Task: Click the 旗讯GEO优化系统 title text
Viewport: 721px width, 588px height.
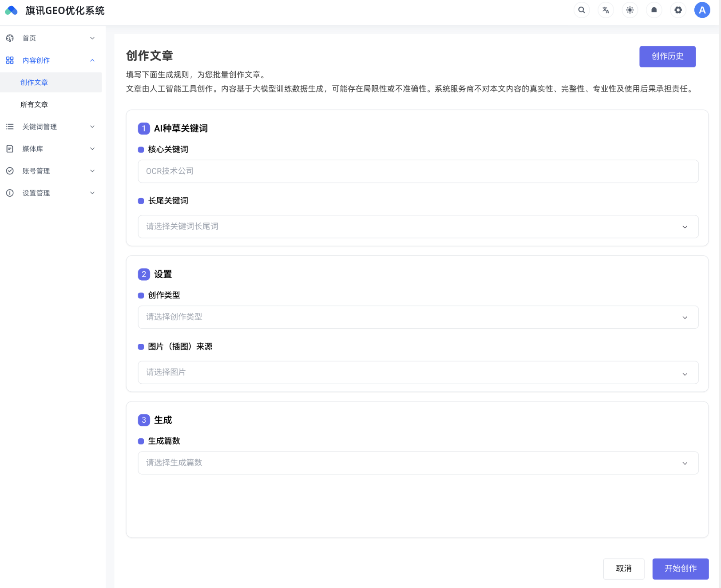Action: coord(65,11)
